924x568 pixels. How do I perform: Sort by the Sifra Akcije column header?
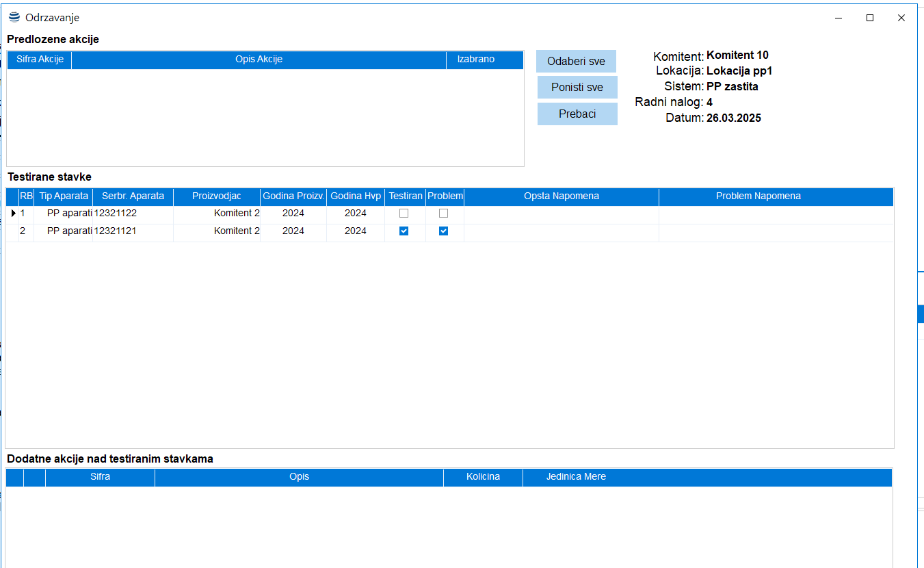(40, 60)
